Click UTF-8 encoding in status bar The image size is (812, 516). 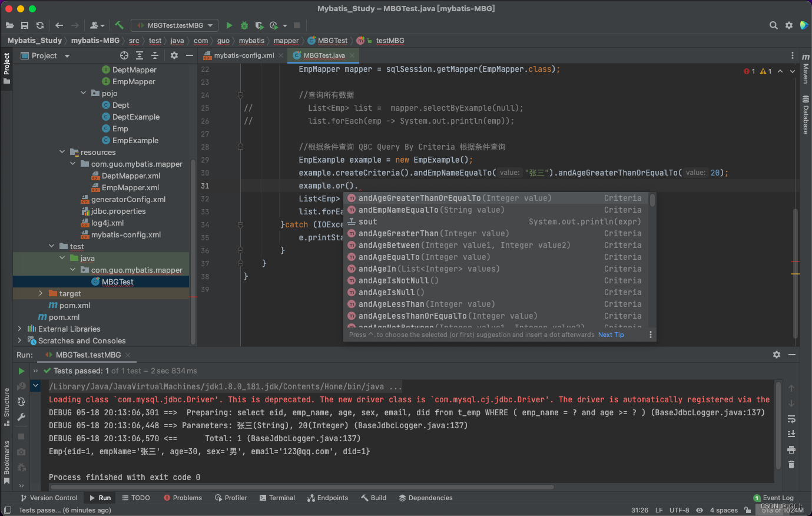click(x=679, y=510)
